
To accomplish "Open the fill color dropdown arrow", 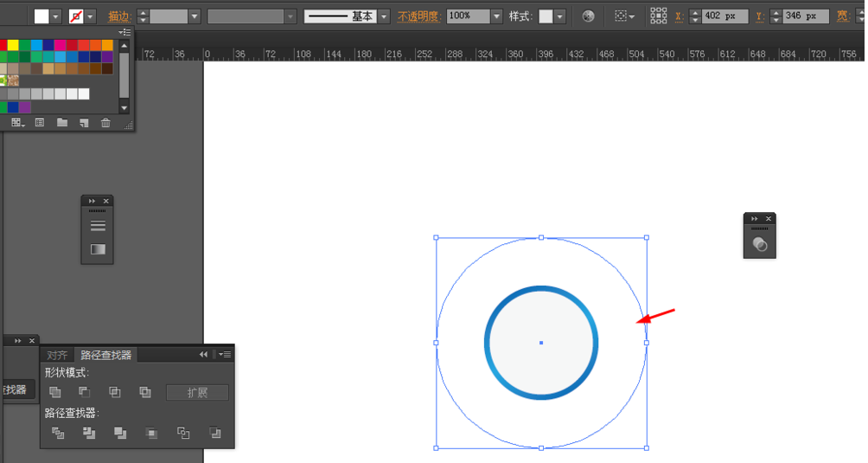I will (x=55, y=16).
